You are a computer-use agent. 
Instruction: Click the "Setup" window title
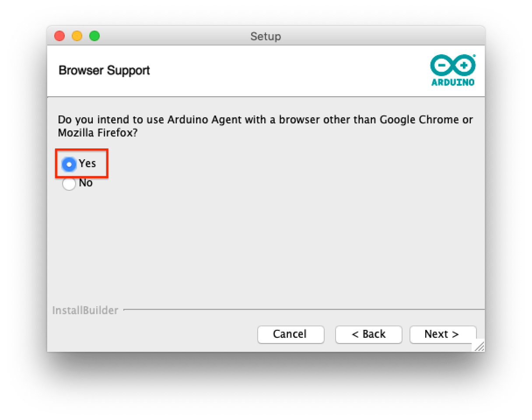pos(266,36)
